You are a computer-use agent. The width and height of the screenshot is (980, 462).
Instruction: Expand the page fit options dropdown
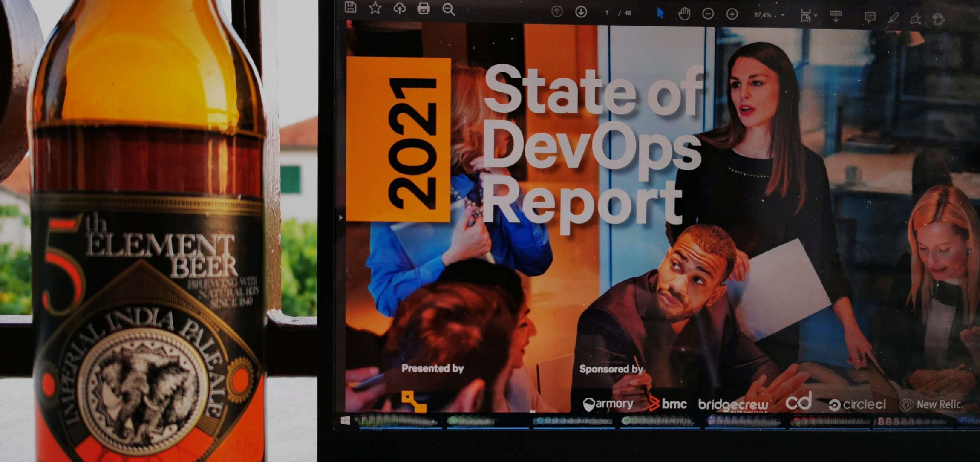[815, 16]
